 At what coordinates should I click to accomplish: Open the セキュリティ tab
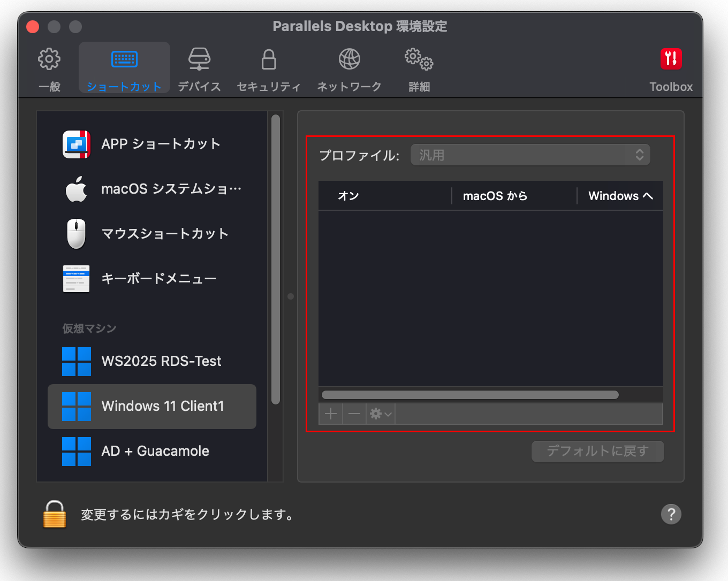coord(269,70)
